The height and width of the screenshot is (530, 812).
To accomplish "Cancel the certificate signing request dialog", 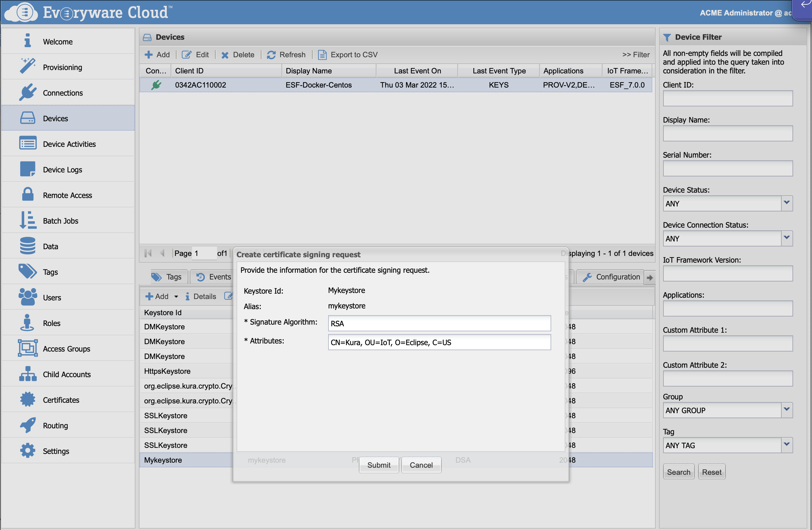I will [x=421, y=465].
